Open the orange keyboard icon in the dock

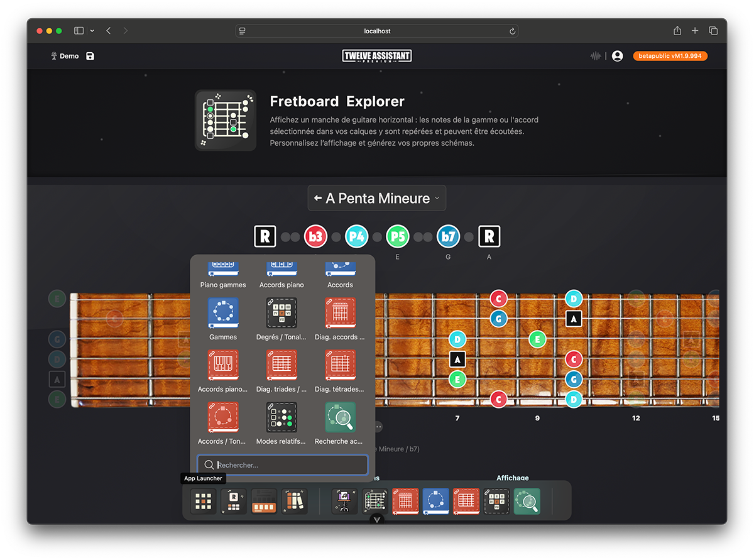coord(264,501)
